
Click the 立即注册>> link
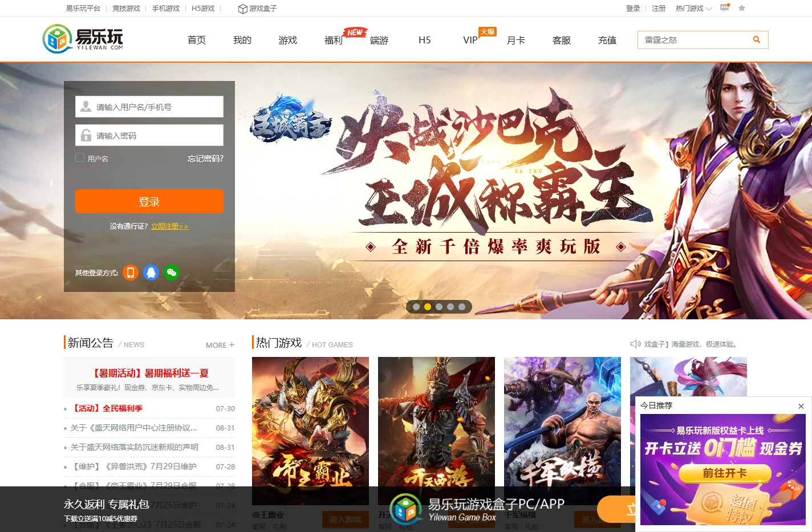(170, 226)
